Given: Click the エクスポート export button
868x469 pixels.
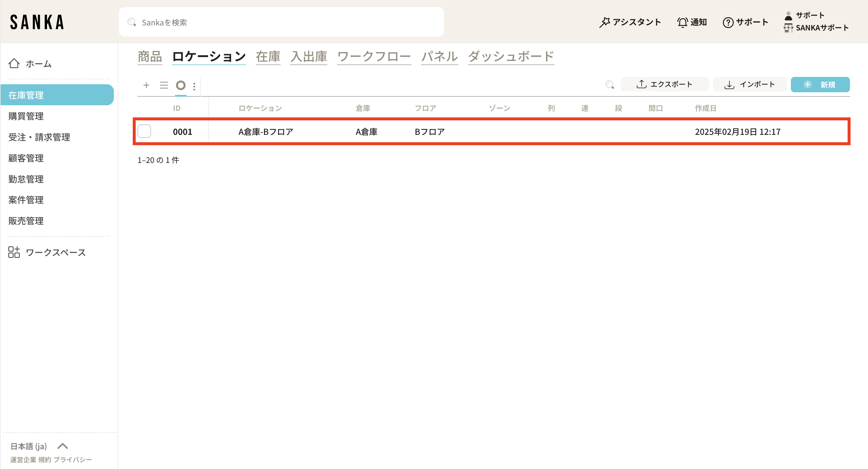Looking at the screenshot, I should (665, 84).
